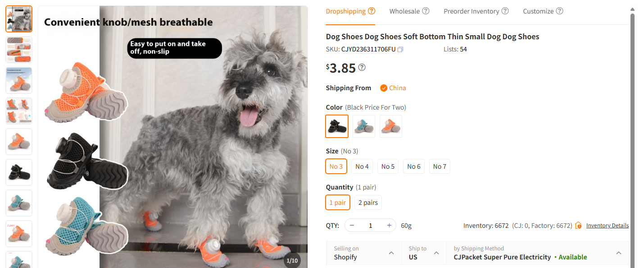644x268 pixels.
Task: Open the Customize tab
Action: 539,10
